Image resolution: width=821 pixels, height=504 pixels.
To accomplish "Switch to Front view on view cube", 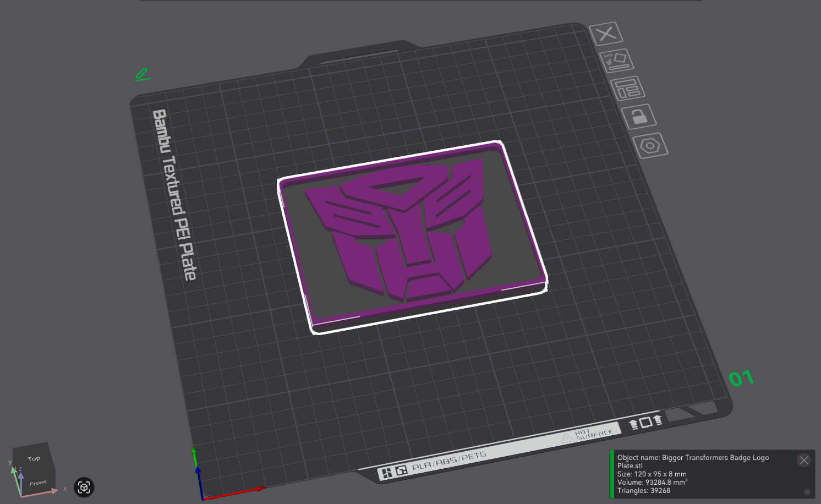I will [x=37, y=483].
